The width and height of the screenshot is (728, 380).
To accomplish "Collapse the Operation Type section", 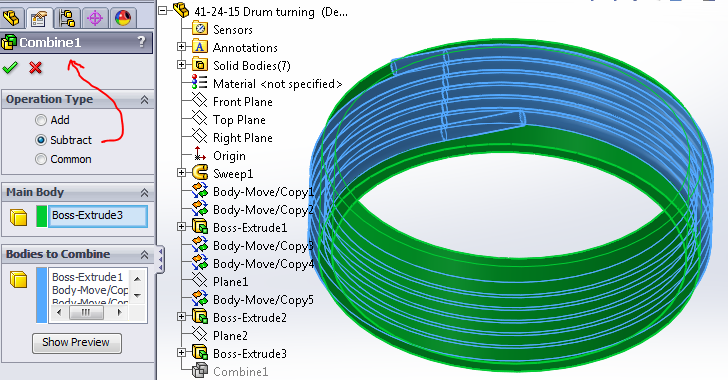I will [x=144, y=100].
